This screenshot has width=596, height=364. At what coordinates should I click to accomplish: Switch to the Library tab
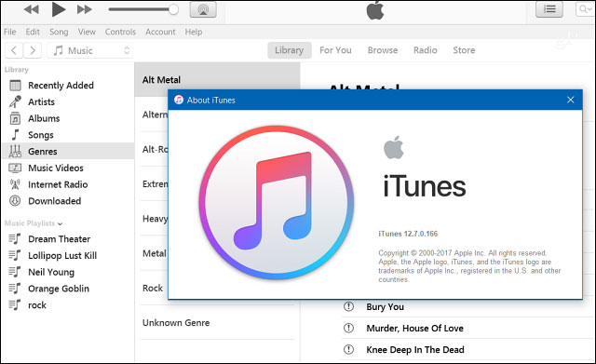290,50
